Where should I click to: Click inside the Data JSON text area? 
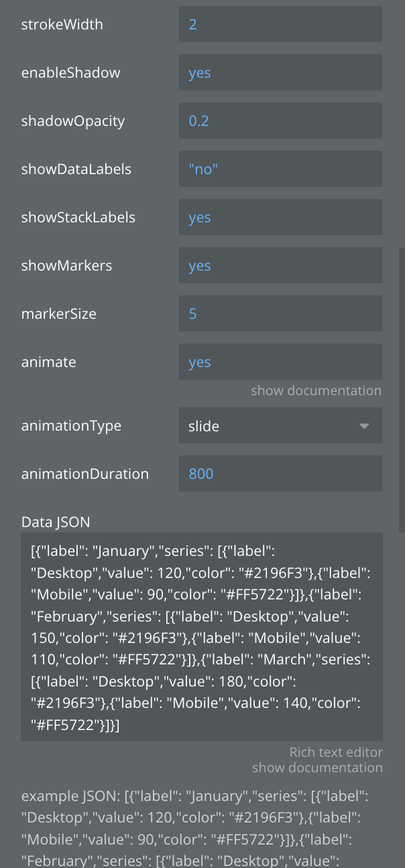201,636
